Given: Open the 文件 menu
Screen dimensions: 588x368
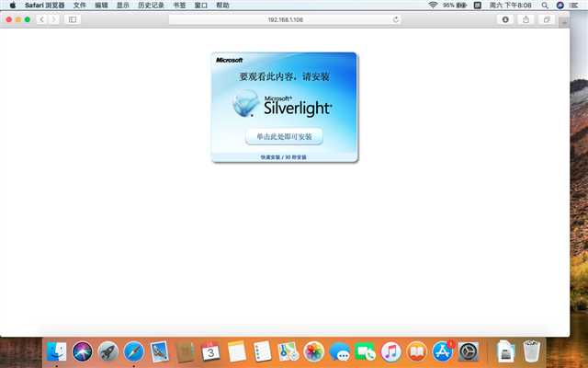Looking at the screenshot, I should pyautogui.click(x=80, y=6).
